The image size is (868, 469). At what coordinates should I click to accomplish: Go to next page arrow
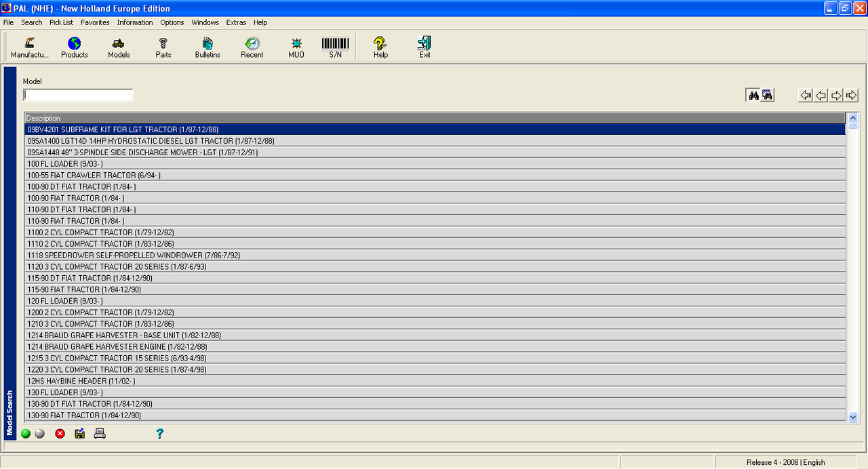click(836, 96)
